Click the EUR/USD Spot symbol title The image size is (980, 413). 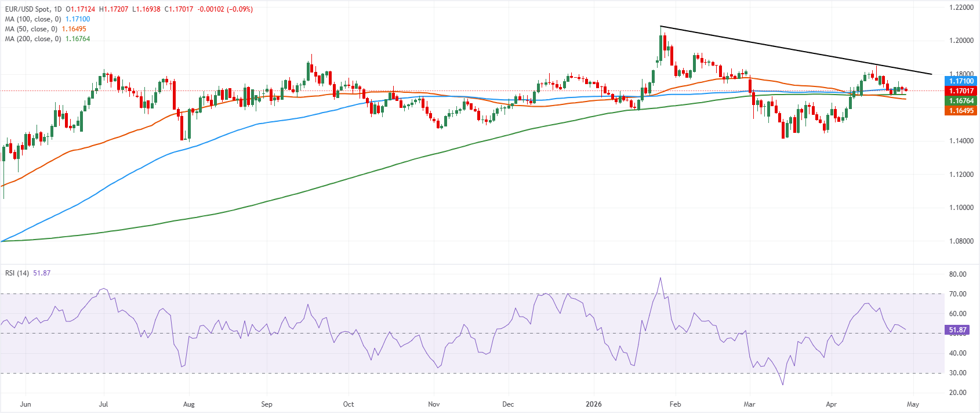pos(31,9)
